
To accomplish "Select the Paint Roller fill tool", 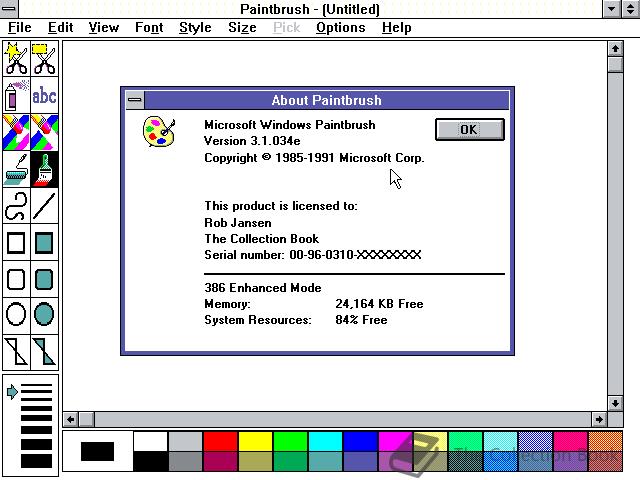I will coord(16,169).
